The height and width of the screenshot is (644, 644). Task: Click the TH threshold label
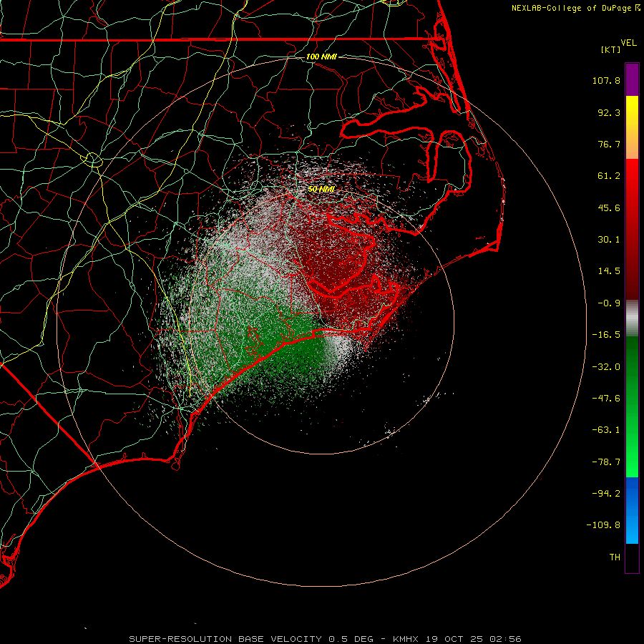pos(615,557)
